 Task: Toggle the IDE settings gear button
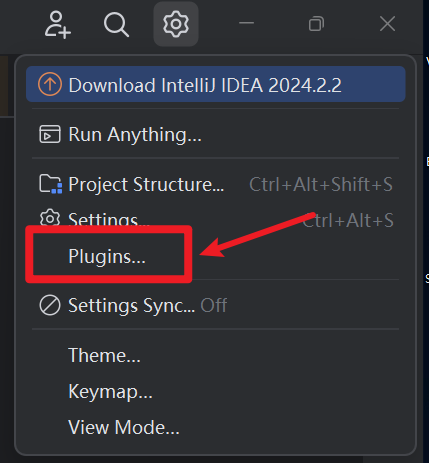tap(176, 24)
